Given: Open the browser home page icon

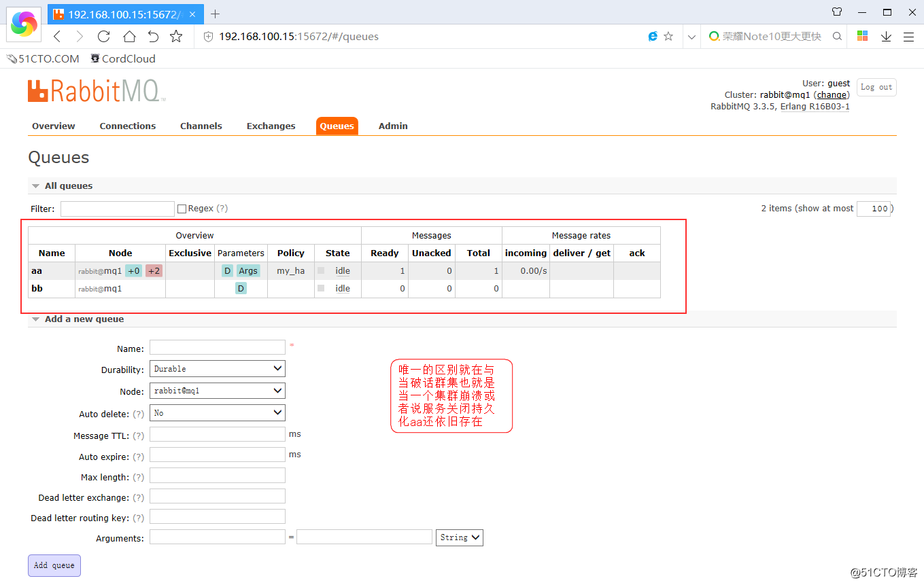Looking at the screenshot, I should (x=129, y=37).
